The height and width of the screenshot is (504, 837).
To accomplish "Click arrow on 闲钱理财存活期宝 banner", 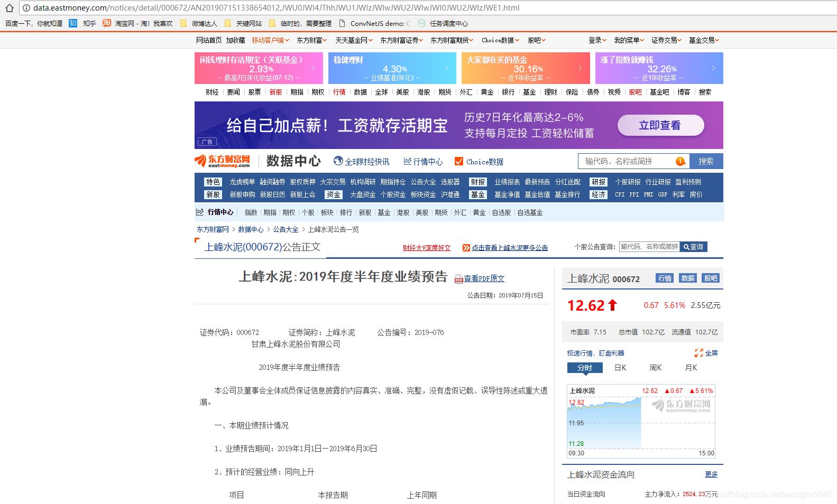I will [x=313, y=68].
